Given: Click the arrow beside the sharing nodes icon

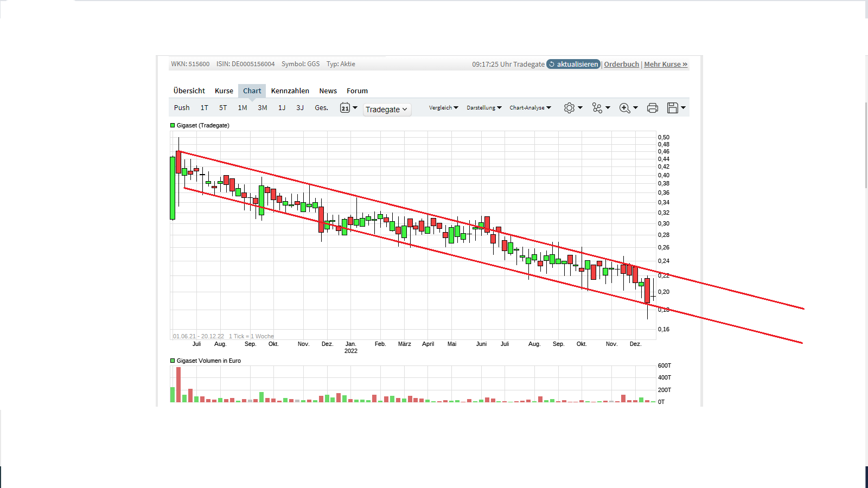Looking at the screenshot, I should click(x=608, y=108).
